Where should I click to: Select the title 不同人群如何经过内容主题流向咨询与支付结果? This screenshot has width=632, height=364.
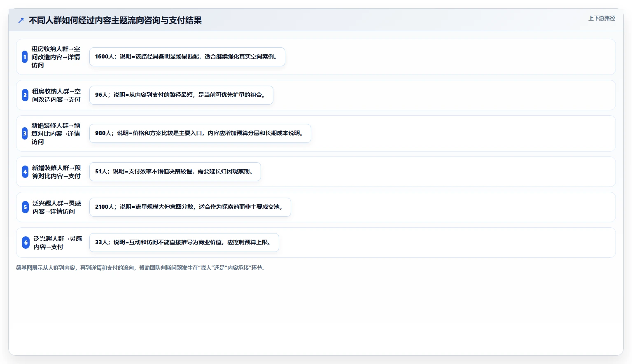click(x=115, y=20)
